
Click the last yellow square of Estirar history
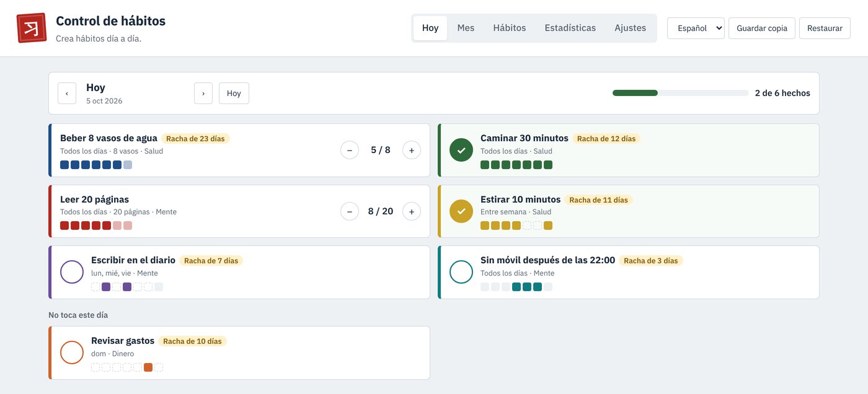coord(548,225)
